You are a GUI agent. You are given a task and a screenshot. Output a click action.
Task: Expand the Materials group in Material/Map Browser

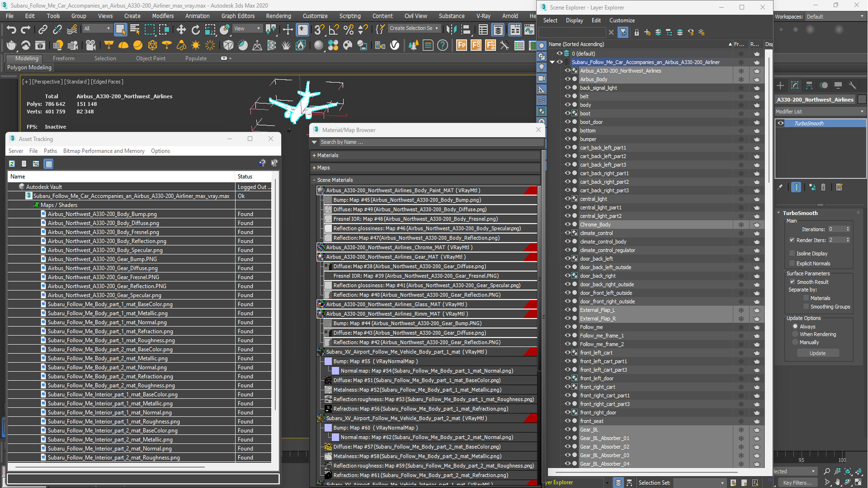click(314, 155)
